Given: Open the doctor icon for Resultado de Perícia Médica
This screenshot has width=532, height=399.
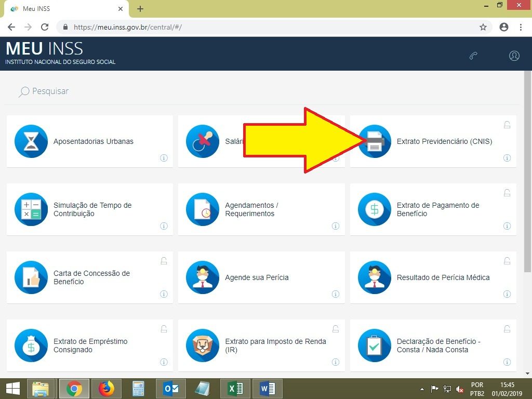Looking at the screenshot, I should 375,277.
